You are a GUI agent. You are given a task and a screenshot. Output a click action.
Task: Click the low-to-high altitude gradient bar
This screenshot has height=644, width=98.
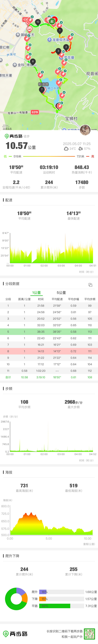coord(49,156)
